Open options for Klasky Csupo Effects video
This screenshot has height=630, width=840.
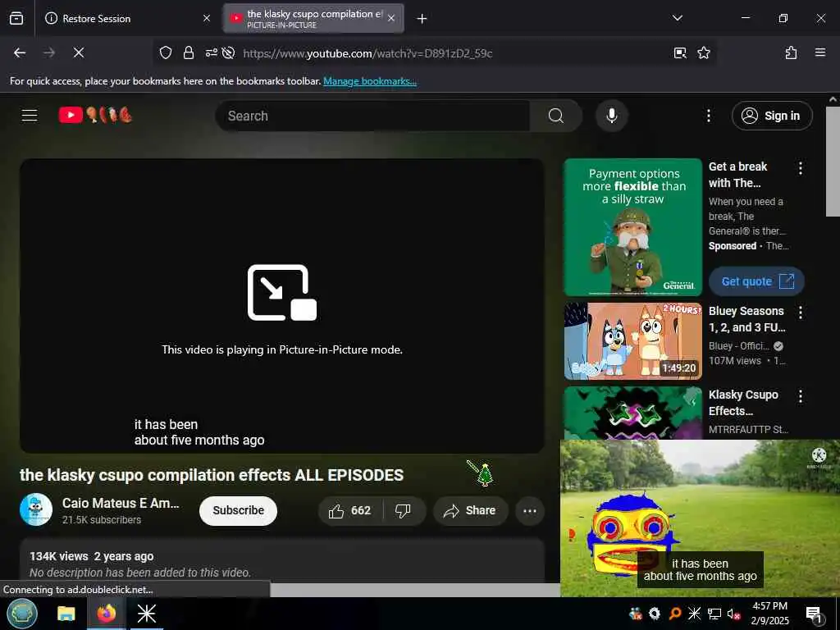(801, 396)
